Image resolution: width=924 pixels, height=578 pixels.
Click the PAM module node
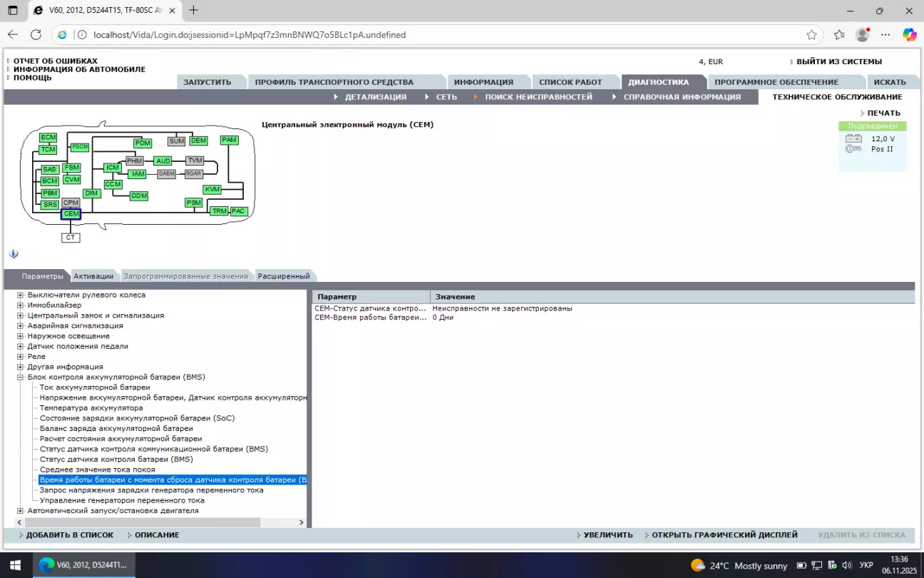tap(229, 140)
